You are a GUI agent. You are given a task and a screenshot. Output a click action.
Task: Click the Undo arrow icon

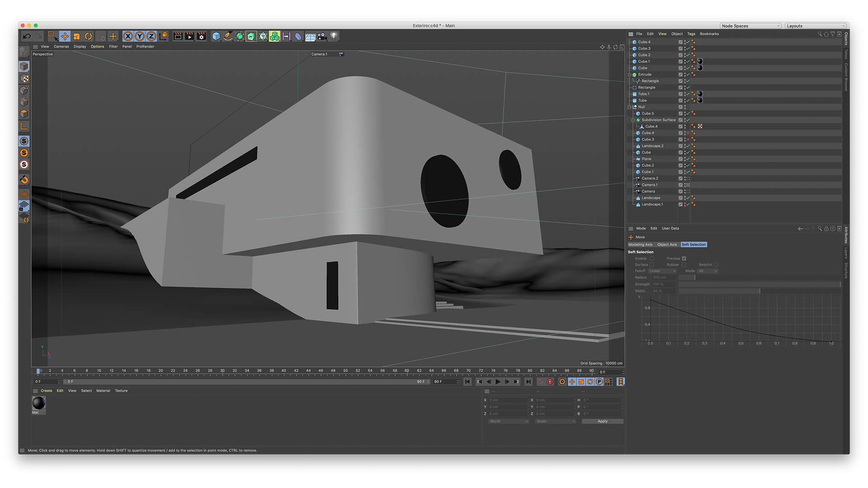27,37
